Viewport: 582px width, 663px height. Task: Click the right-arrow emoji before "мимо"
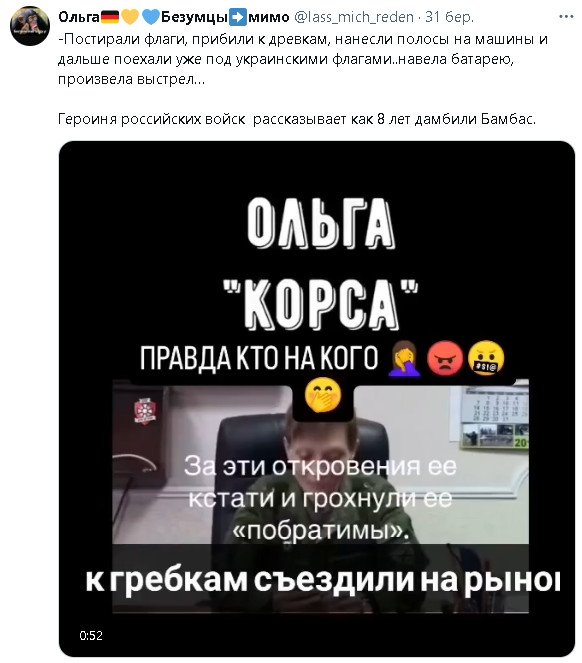(238, 17)
